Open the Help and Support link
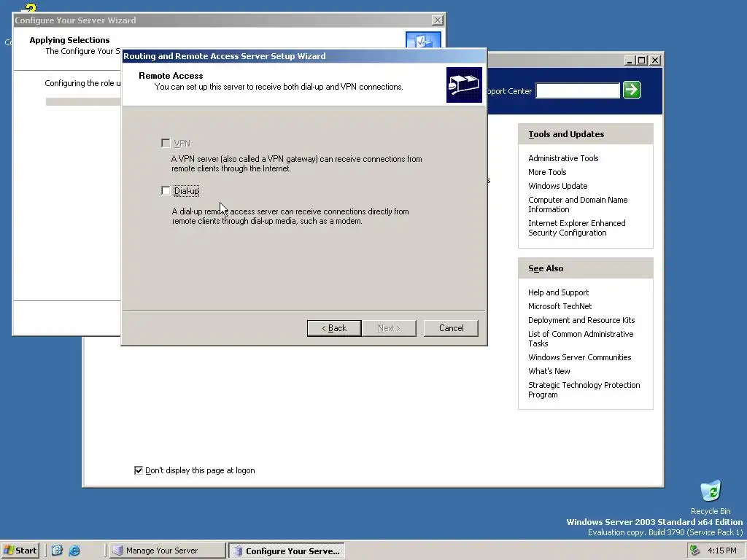747x560 pixels. pyautogui.click(x=558, y=292)
